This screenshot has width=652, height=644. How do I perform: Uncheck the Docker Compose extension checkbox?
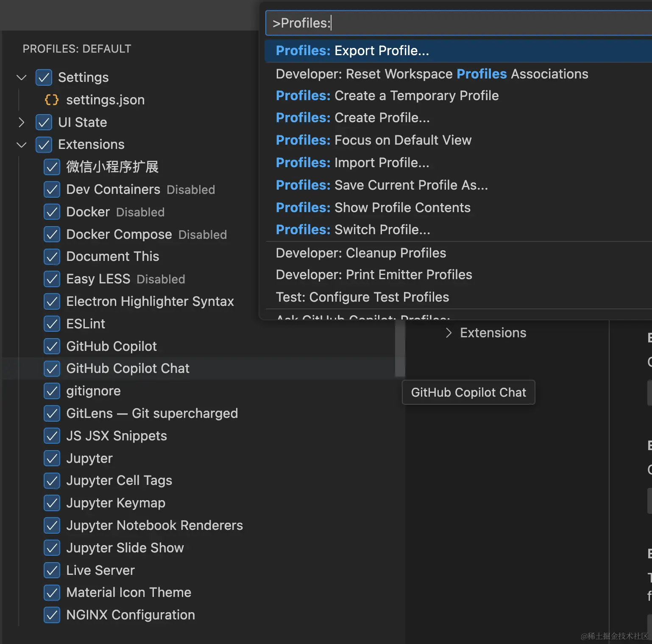52,234
